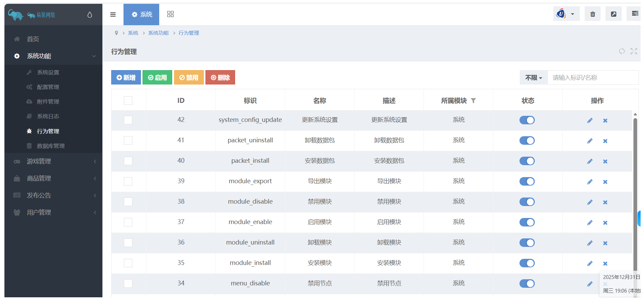Select the 系统 tab in top navigation
Viewport: 644px width, 299px height.
point(141,14)
